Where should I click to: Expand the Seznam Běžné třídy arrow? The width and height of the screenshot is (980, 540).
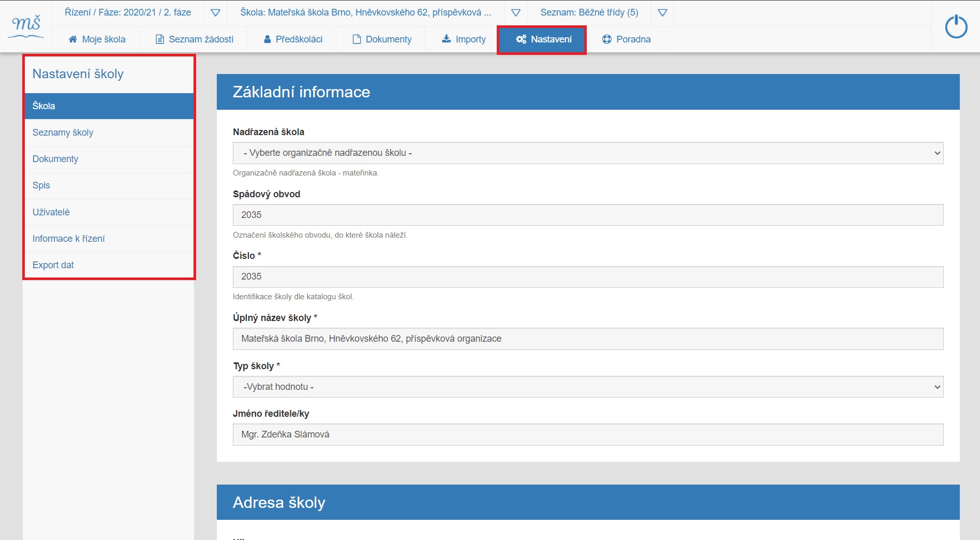click(662, 12)
